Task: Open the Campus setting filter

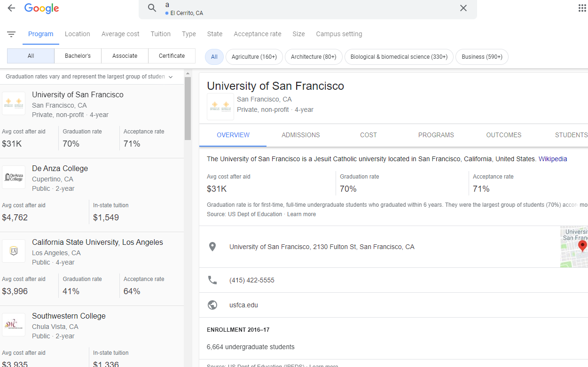Action: (x=339, y=34)
